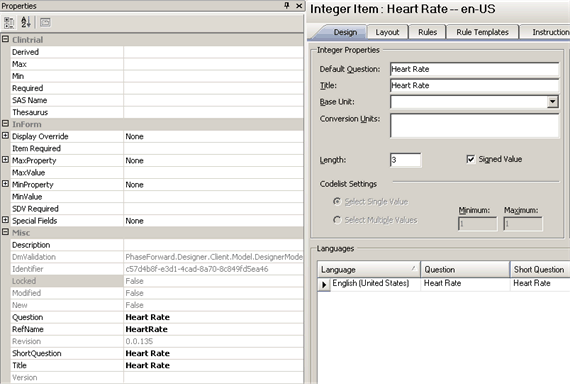This screenshot has height=384, width=570.
Task: Click the Default Question field
Action: coord(474,69)
